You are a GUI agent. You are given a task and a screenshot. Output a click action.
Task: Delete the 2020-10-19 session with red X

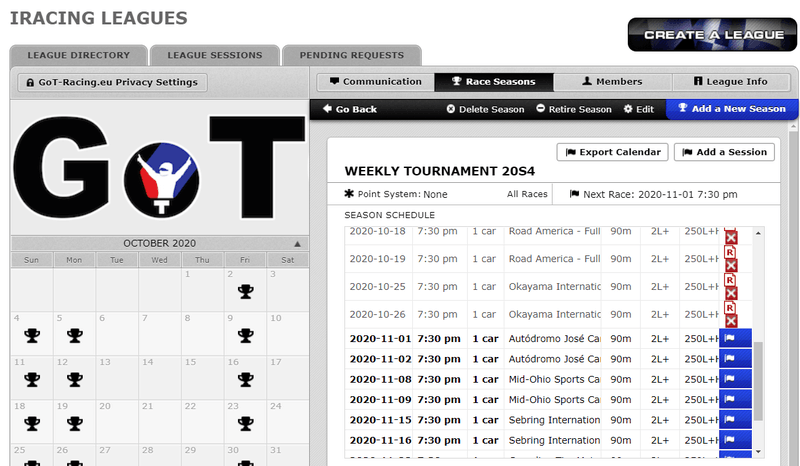tap(731, 265)
